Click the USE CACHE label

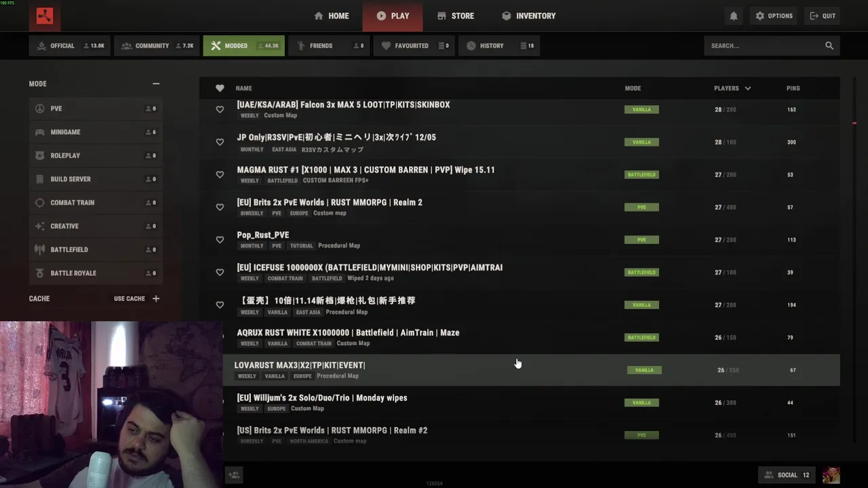[130, 298]
